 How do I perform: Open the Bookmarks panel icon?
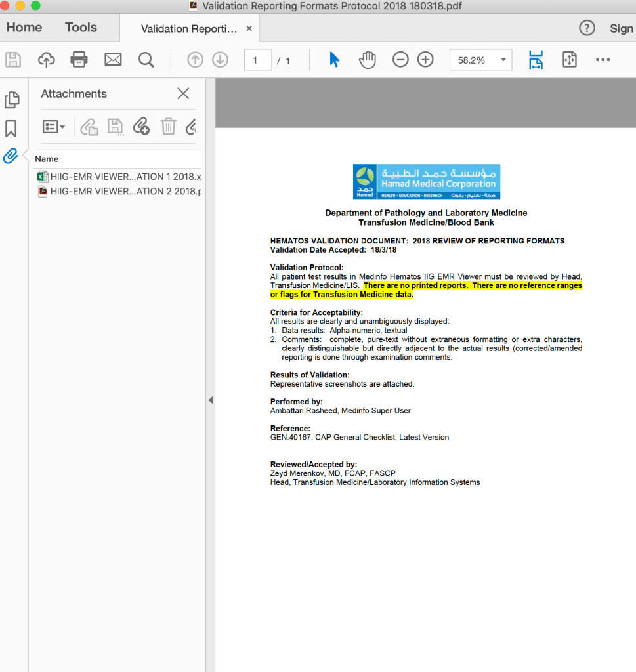coord(11,128)
